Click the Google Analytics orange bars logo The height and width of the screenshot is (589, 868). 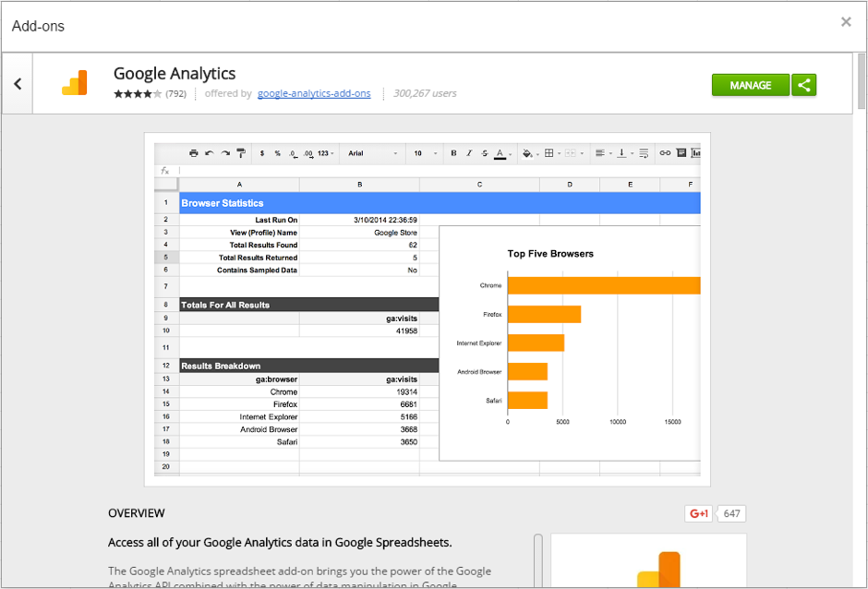pos(75,82)
